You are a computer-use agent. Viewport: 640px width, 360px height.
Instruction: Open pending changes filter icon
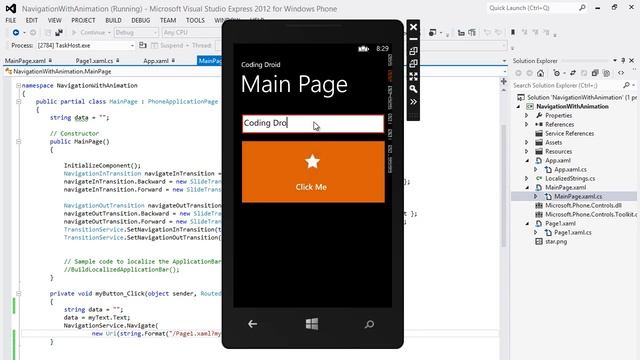(x=558, y=73)
